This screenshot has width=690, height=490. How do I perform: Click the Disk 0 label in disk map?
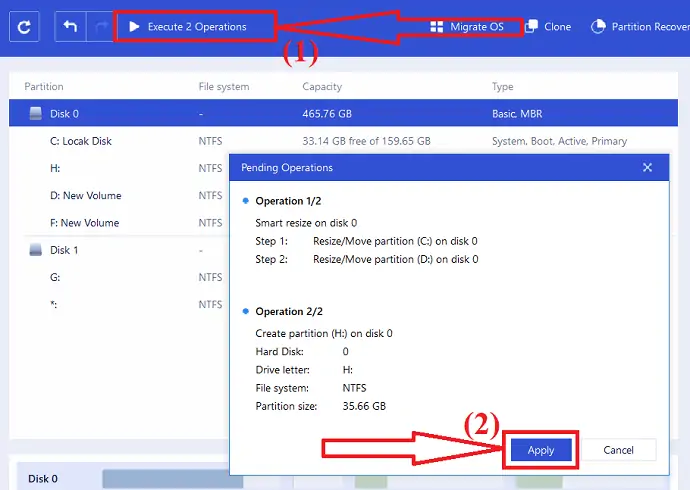pyautogui.click(x=43, y=479)
